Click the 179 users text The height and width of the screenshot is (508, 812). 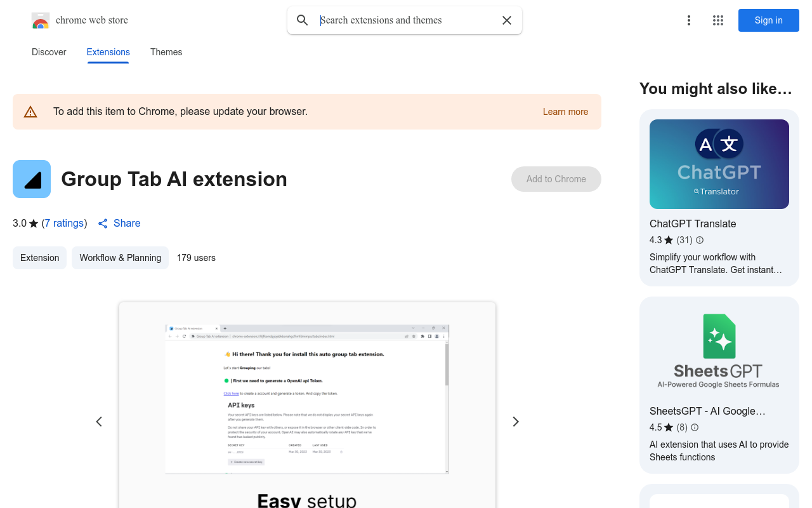click(x=196, y=258)
